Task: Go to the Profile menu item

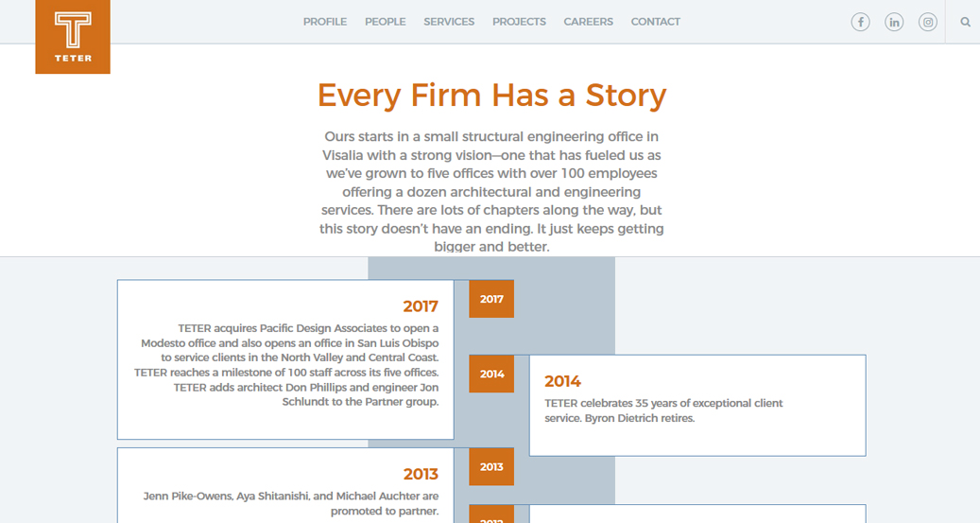Action: [325, 22]
